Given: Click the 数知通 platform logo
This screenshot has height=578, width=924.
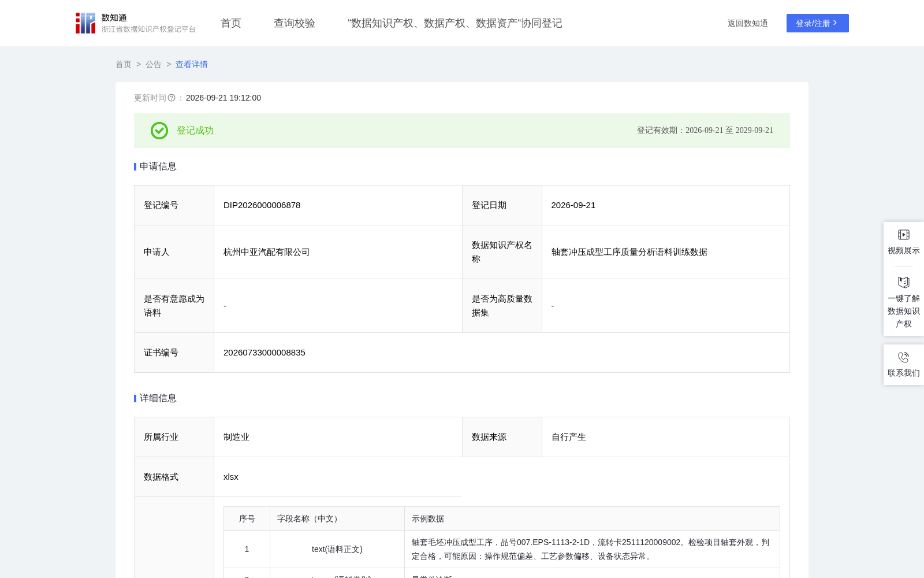Looking at the screenshot, I should point(136,23).
